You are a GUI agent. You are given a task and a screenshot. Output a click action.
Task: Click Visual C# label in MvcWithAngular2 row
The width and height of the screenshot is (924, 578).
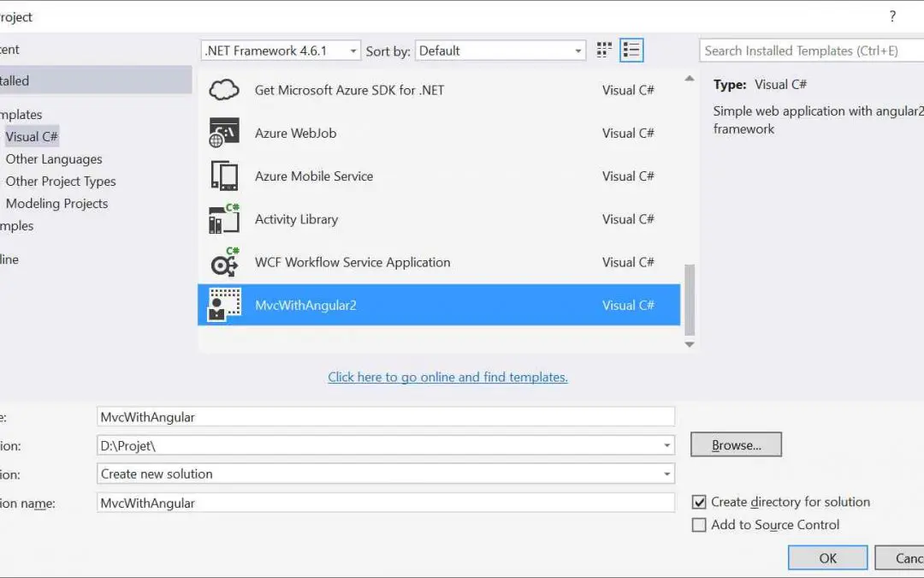pyautogui.click(x=628, y=306)
